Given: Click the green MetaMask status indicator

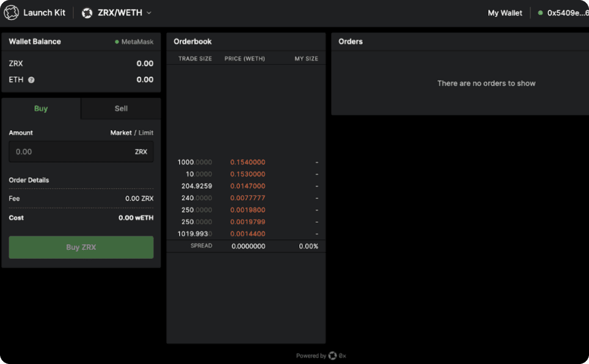Looking at the screenshot, I should (x=117, y=42).
